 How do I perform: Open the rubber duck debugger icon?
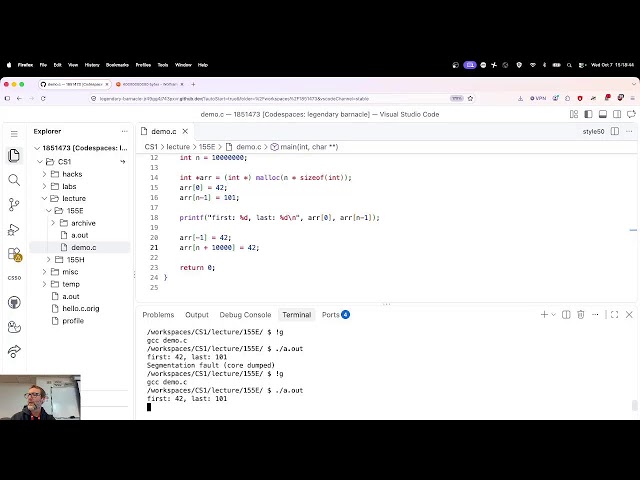(x=14, y=327)
